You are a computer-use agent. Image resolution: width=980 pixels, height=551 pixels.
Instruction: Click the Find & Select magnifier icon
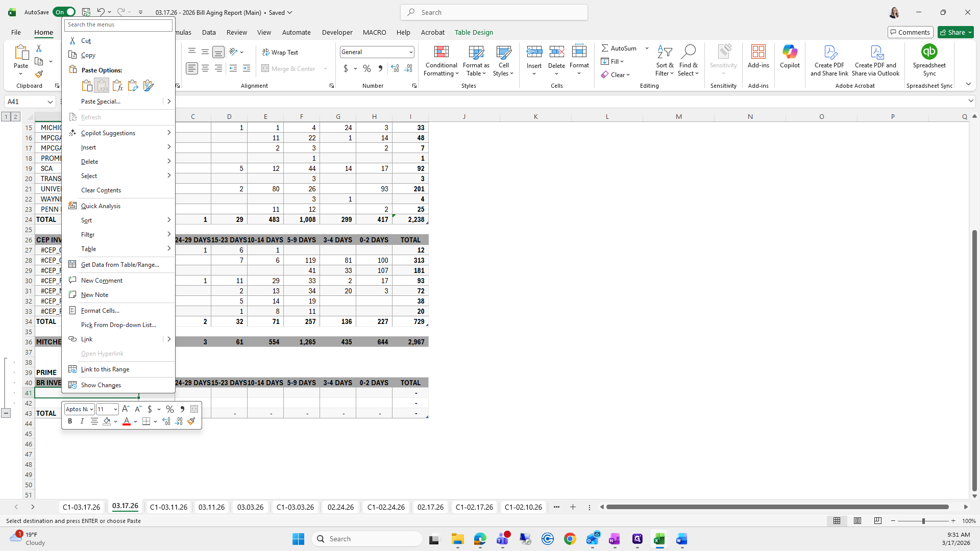[688, 52]
